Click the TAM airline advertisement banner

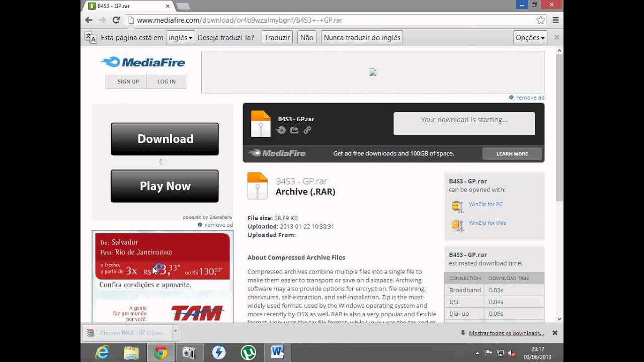coord(163,277)
